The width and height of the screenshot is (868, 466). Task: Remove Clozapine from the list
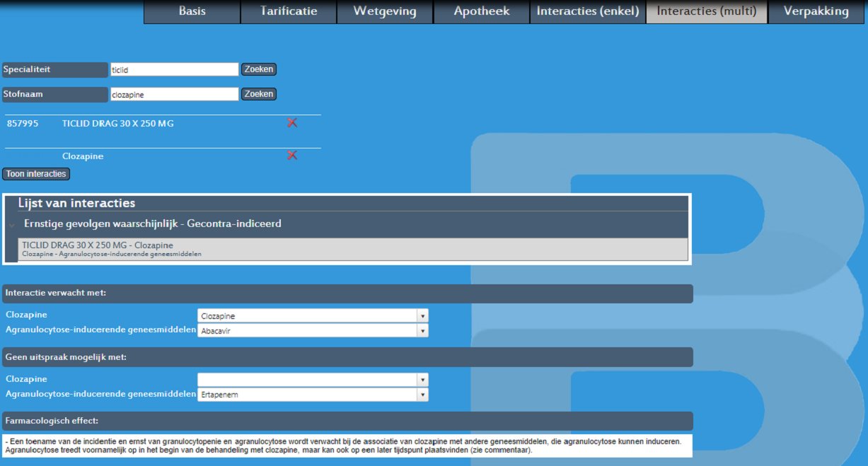point(292,156)
